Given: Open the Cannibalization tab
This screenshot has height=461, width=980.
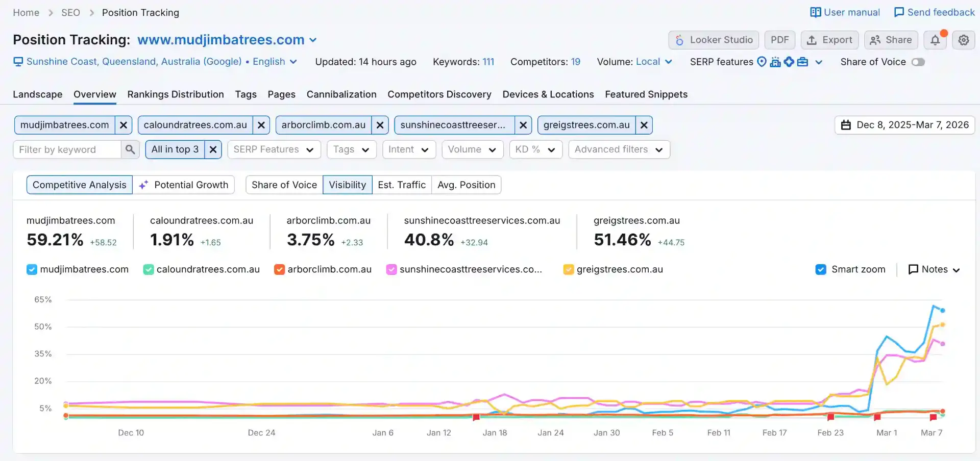Looking at the screenshot, I should tap(341, 94).
